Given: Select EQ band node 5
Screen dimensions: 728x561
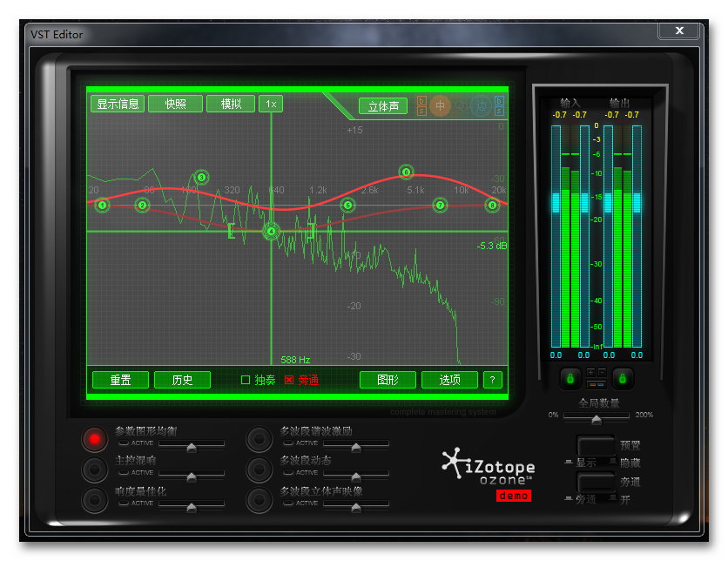Looking at the screenshot, I should tap(347, 205).
